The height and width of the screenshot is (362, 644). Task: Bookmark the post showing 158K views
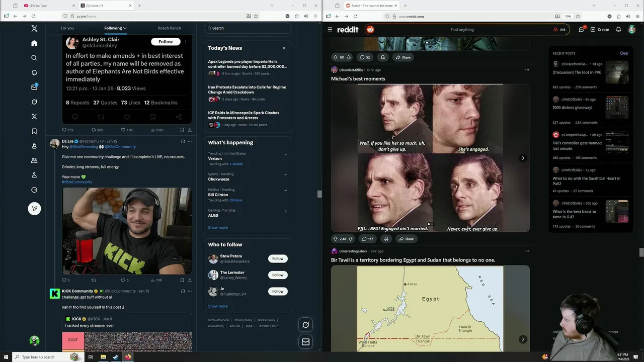(x=182, y=130)
